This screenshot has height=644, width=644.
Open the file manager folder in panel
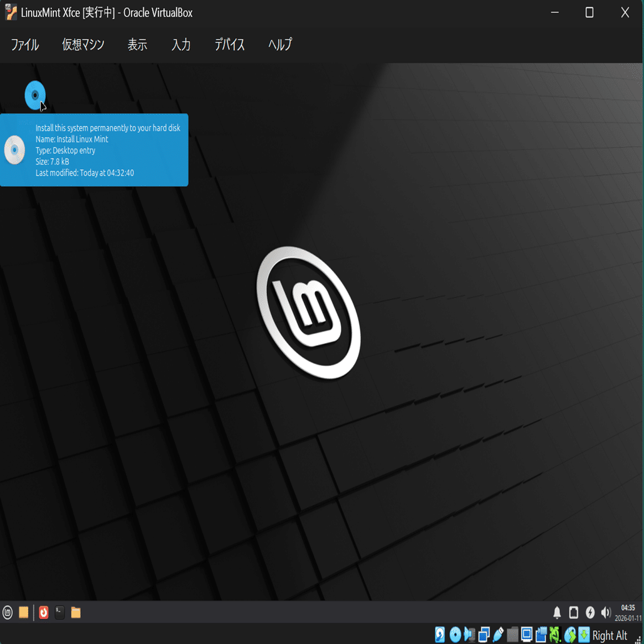tap(76, 613)
